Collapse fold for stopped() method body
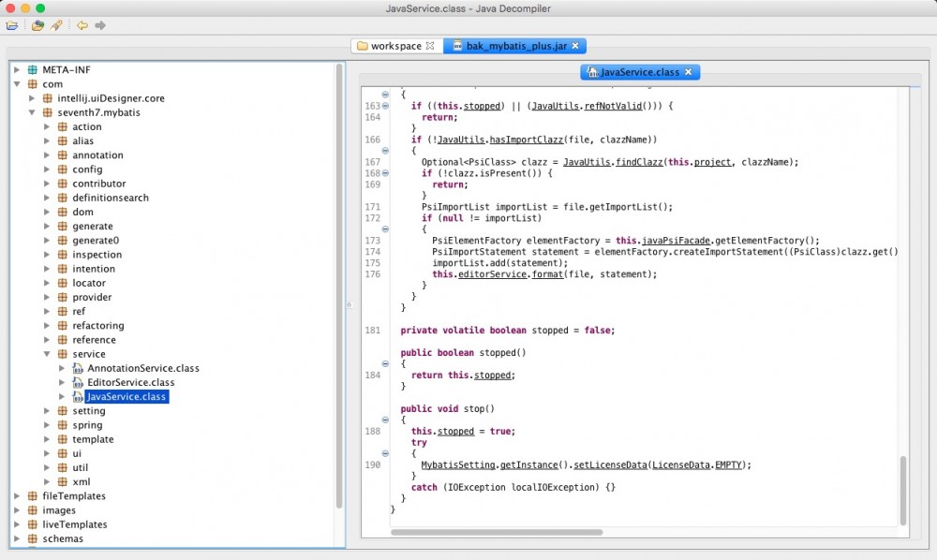 (x=385, y=363)
